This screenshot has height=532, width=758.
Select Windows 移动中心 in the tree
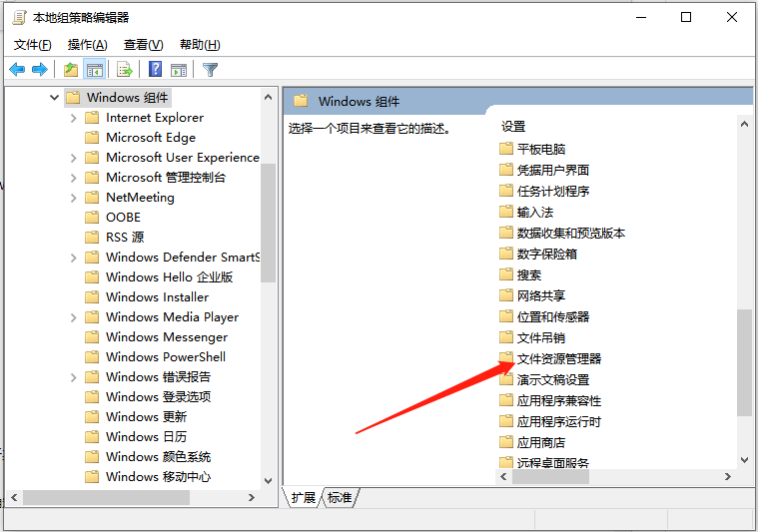tap(158, 476)
